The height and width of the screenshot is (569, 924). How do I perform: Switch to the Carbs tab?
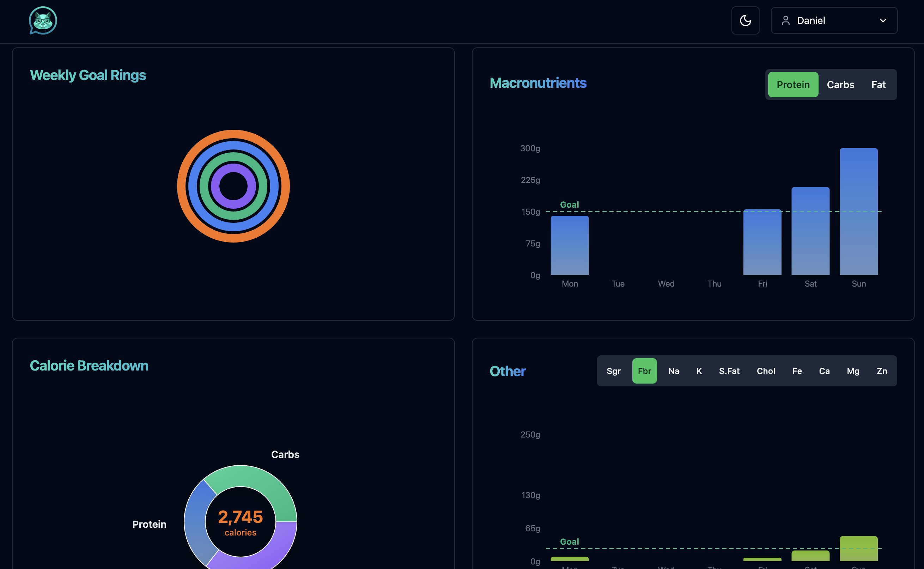pos(840,85)
